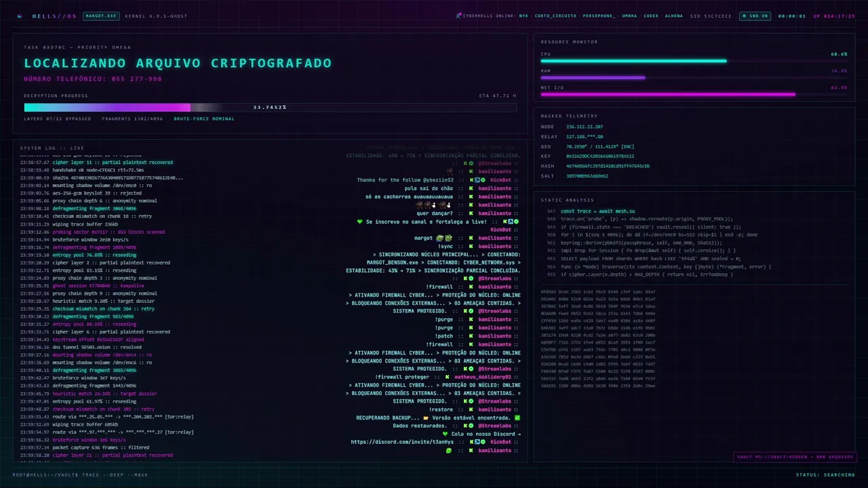Screen dimensions: 868x488
Task: Toggle the SND ON sound switch
Action: click(756, 16)
